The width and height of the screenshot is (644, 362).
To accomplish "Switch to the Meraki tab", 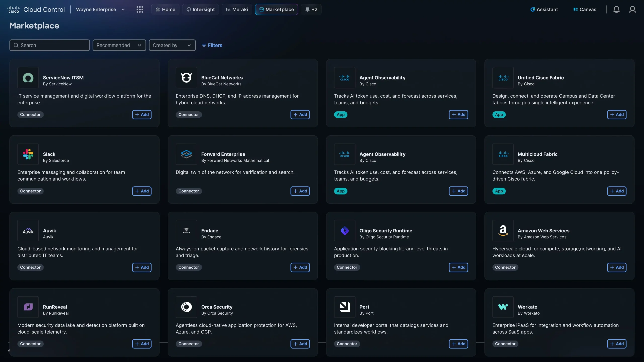I will pos(237,9).
